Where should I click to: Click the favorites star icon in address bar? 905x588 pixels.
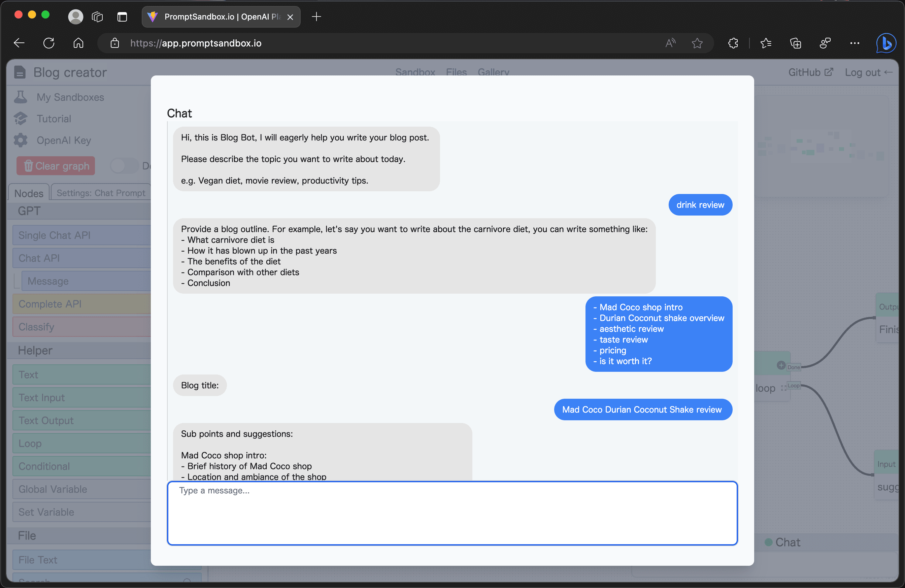[x=697, y=43]
